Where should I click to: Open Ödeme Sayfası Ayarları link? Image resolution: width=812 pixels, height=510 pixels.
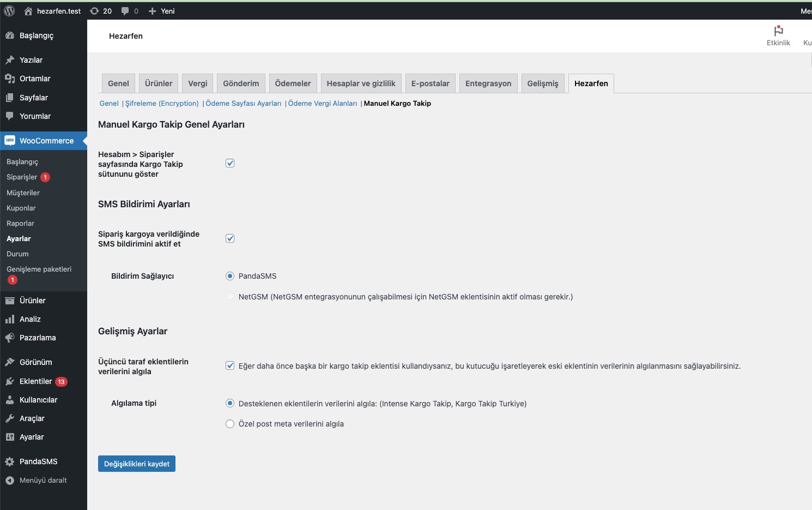tap(244, 103)
